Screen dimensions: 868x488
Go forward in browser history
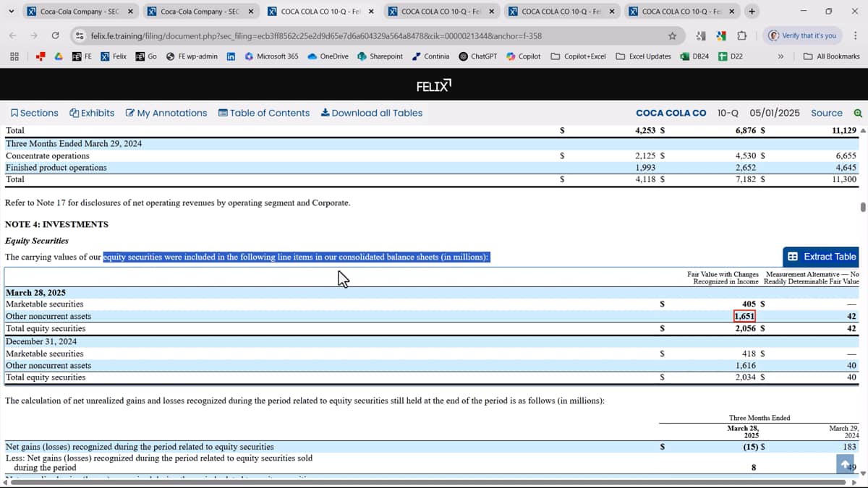pos(34,35)
